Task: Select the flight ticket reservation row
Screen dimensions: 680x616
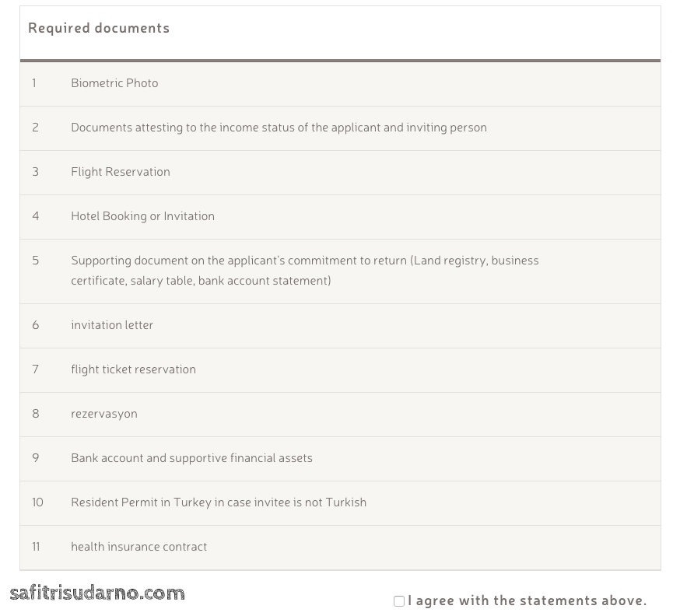Action: (x=133, y=369)
